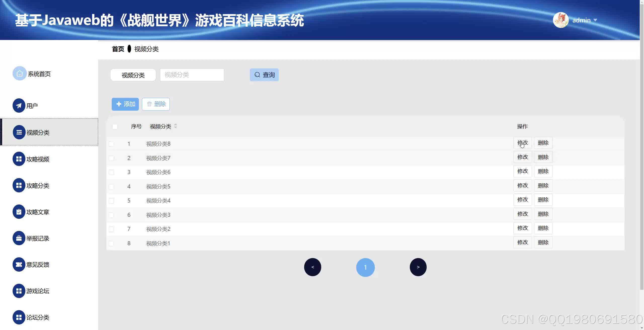Viewport: 644px width, 330px height.
Task: Click the 举报记录 briefcase icon
Action: [19, 238]
